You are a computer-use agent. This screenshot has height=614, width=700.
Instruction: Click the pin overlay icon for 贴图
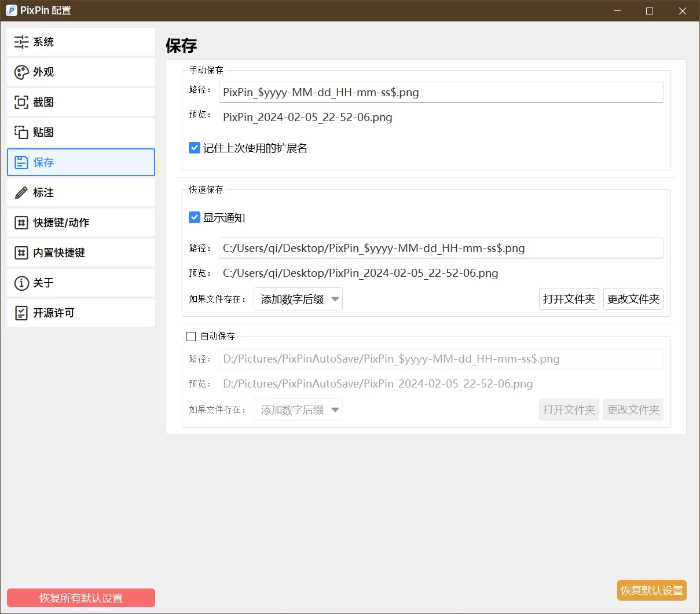(x=21, y=132)
